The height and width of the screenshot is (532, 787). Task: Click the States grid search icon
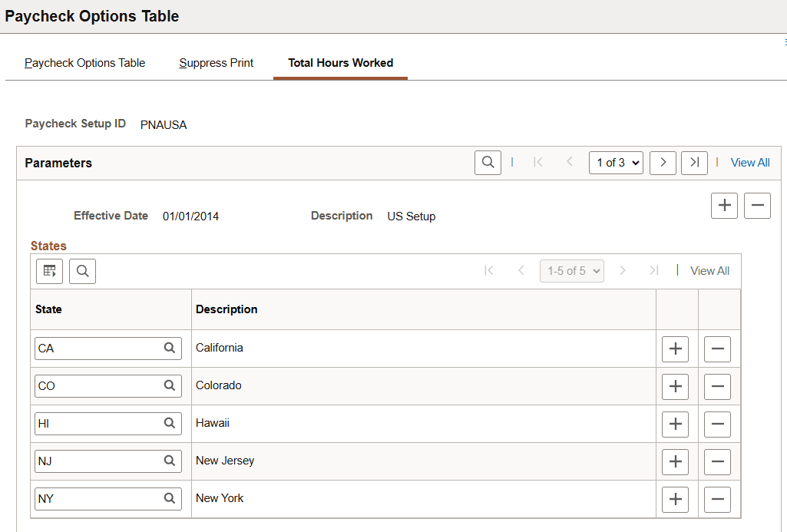click(x=82, y=270)
